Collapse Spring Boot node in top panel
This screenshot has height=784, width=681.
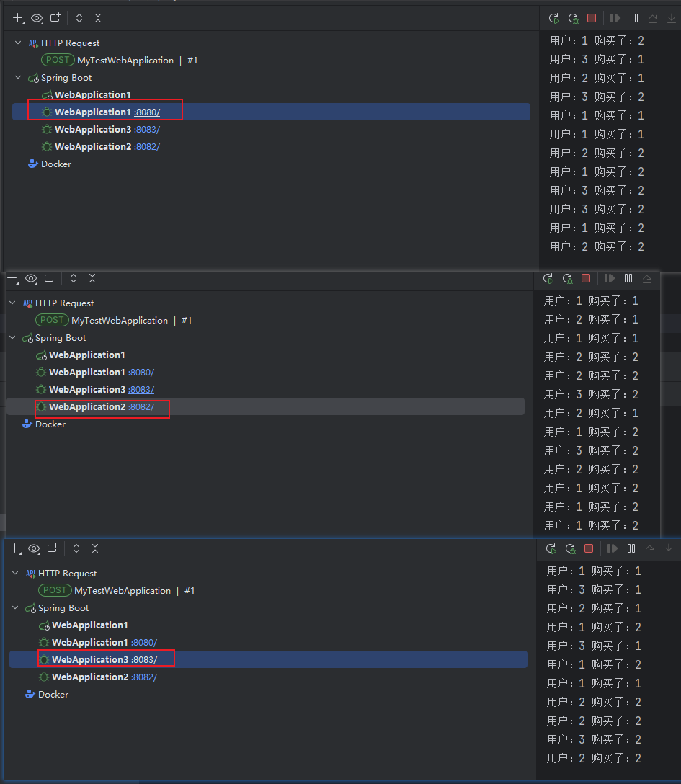click(19, 78)
